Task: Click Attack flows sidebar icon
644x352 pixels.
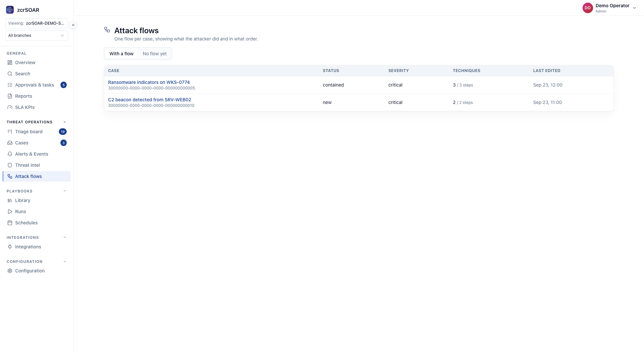Action: (x=10, y=176)
